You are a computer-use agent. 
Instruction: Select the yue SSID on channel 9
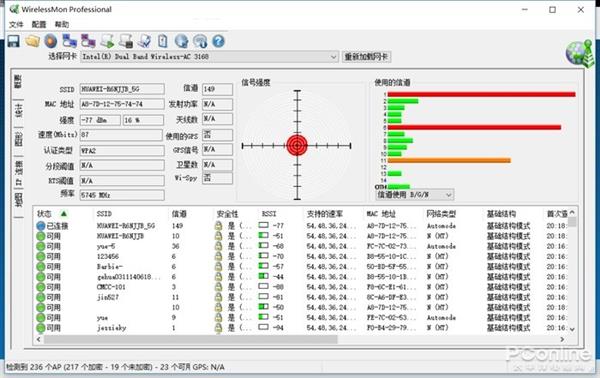pyautogui.click(x=102, y=318)
